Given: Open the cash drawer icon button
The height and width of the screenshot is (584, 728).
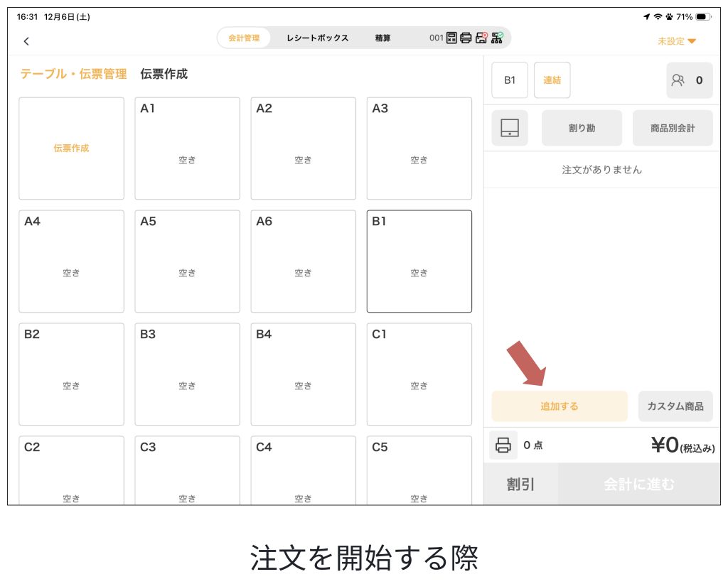Looking at the screenshot, I should click(510, 128).
